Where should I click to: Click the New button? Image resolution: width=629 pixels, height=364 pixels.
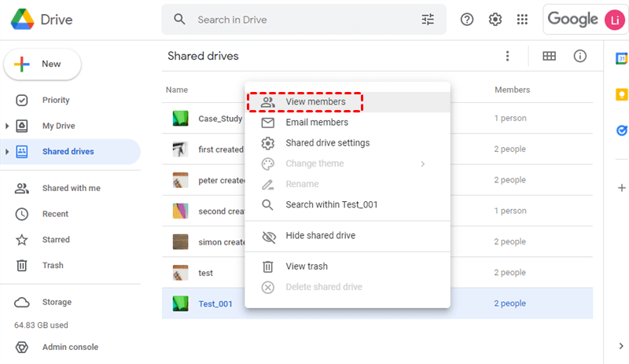[42, 64]
